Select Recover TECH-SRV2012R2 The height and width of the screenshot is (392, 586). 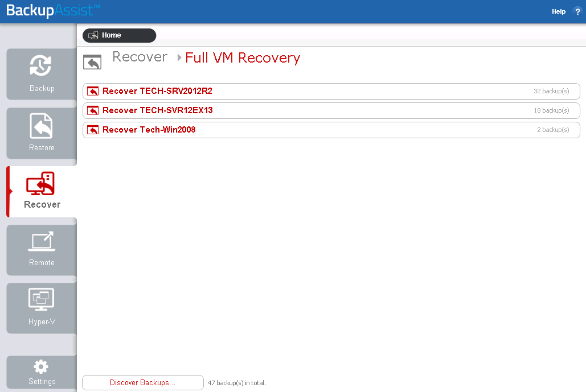click(331, 91)
